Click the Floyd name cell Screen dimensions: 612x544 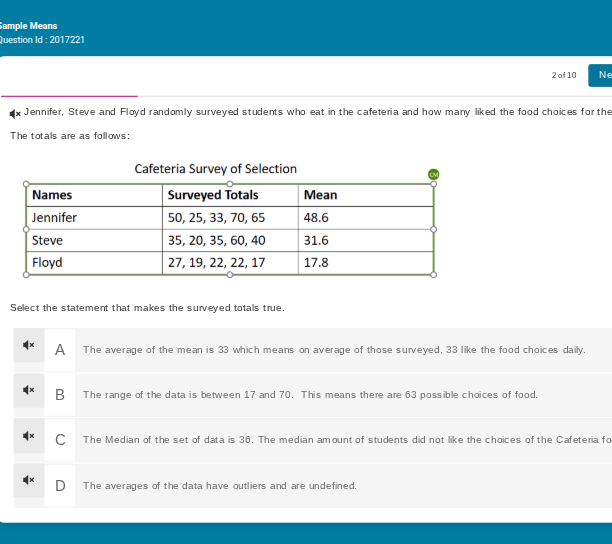(x=94, y=263)
